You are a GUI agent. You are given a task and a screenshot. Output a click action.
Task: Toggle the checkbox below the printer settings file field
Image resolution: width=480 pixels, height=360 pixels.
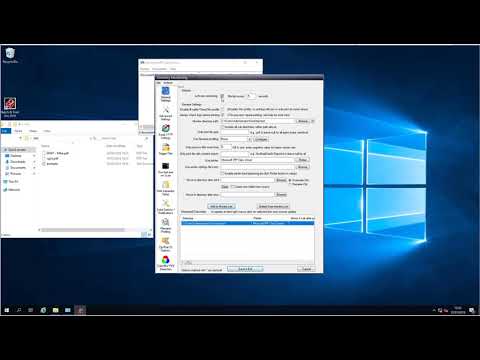coord(222,173)
